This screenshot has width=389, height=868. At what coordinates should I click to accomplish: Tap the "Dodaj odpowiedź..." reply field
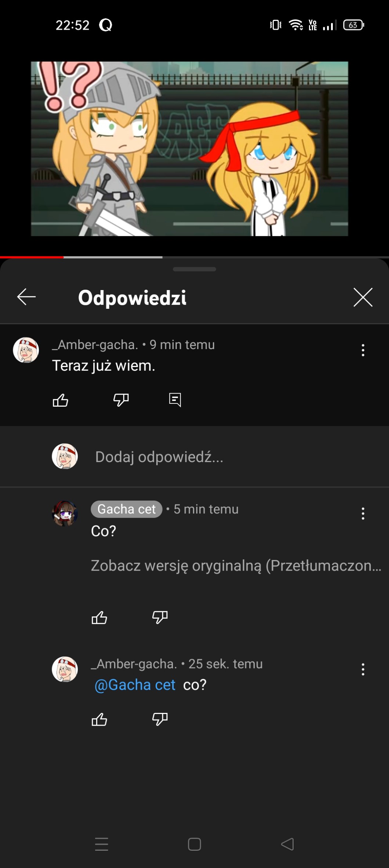159,457
